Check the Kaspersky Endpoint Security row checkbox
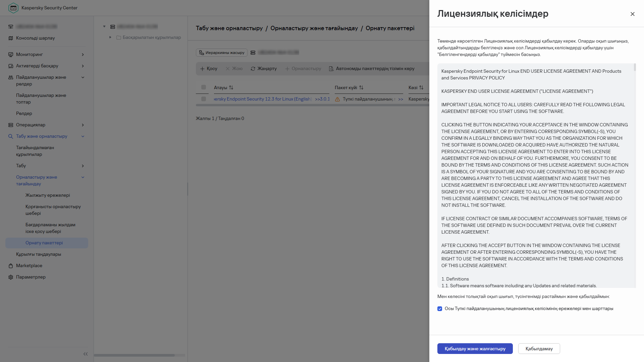The height and width of the screenshot is (362, 644). (x=203, y=99)
